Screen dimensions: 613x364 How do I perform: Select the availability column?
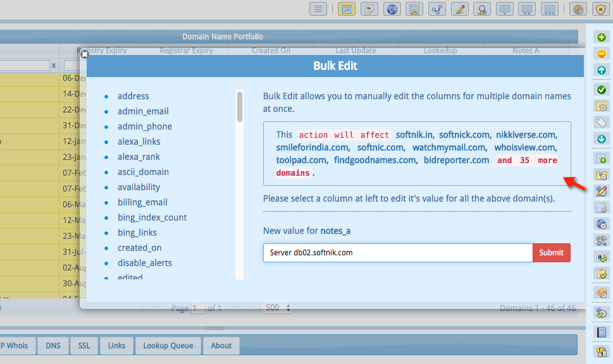point(139,188)
